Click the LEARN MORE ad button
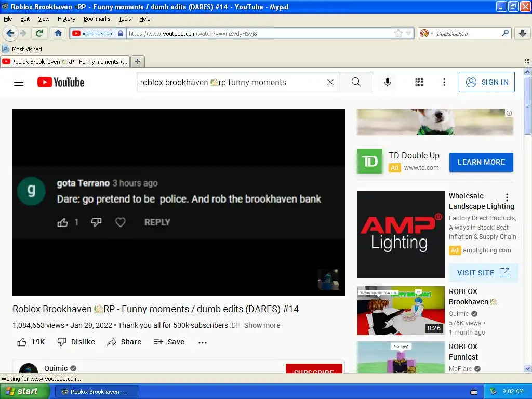The image size is (532, 399). click(481, 162)
